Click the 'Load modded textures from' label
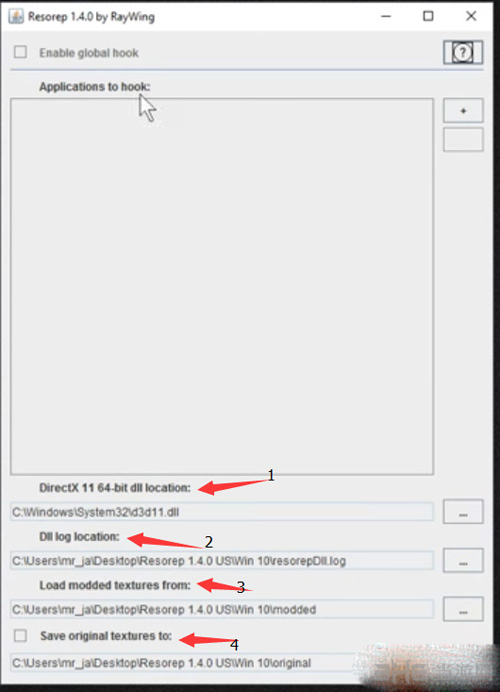The height and width of the screenshot is (692, 500). click(115, 585)
